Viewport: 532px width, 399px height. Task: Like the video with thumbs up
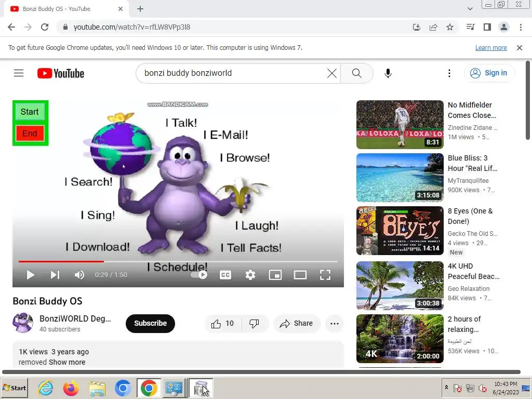point(223,324)
